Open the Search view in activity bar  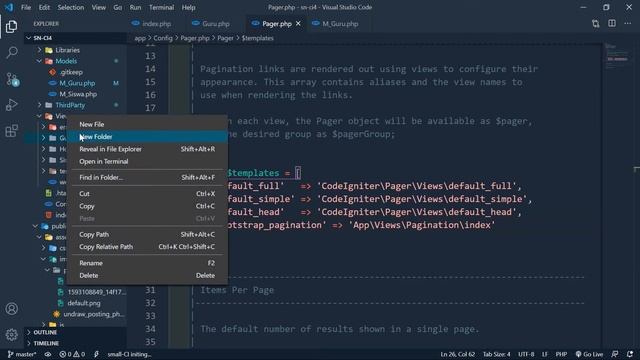click(x=11, y=52)
